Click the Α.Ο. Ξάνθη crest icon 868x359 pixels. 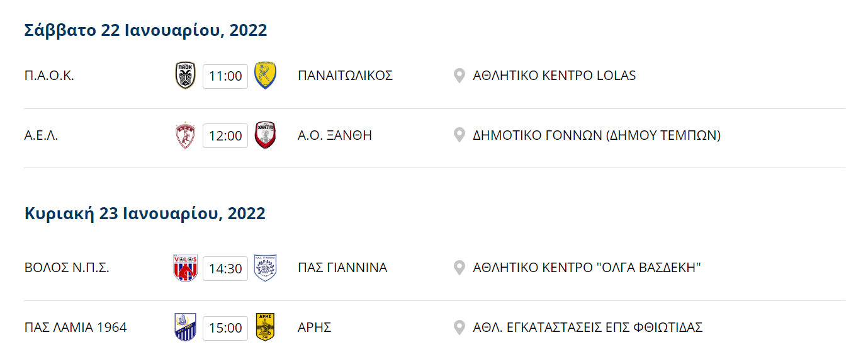click(x=266, y=135)
